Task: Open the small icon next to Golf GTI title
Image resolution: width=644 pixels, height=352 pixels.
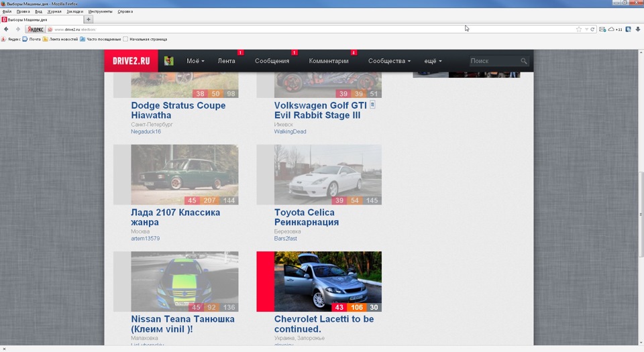Action: click(372, 105)
